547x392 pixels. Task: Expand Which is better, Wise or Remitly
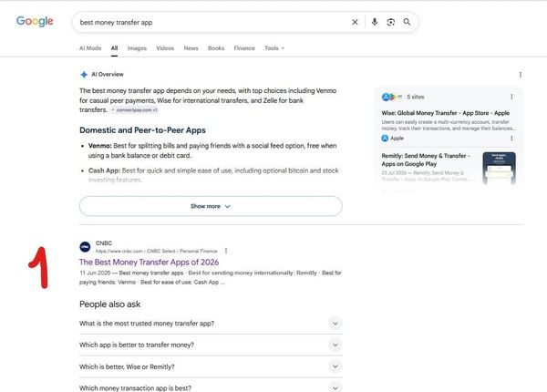(x=211, y=366)
